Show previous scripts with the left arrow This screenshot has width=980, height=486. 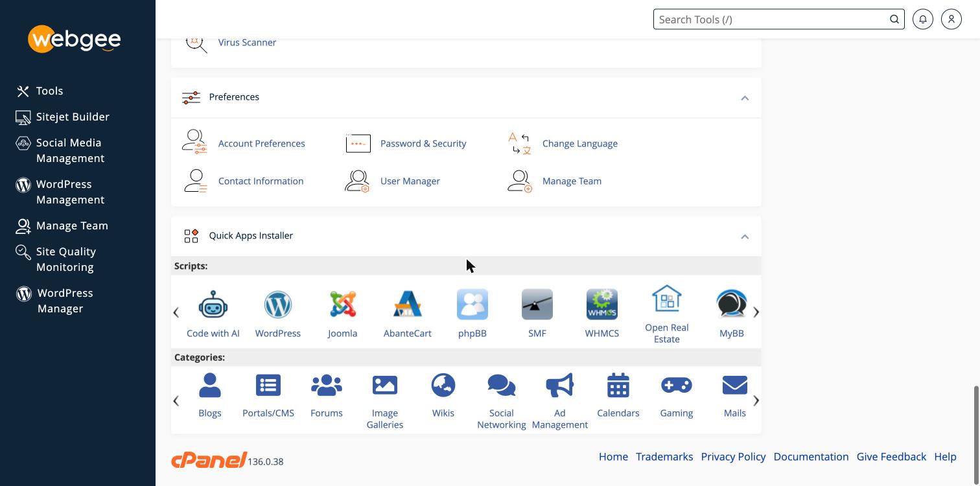[176, 312]
